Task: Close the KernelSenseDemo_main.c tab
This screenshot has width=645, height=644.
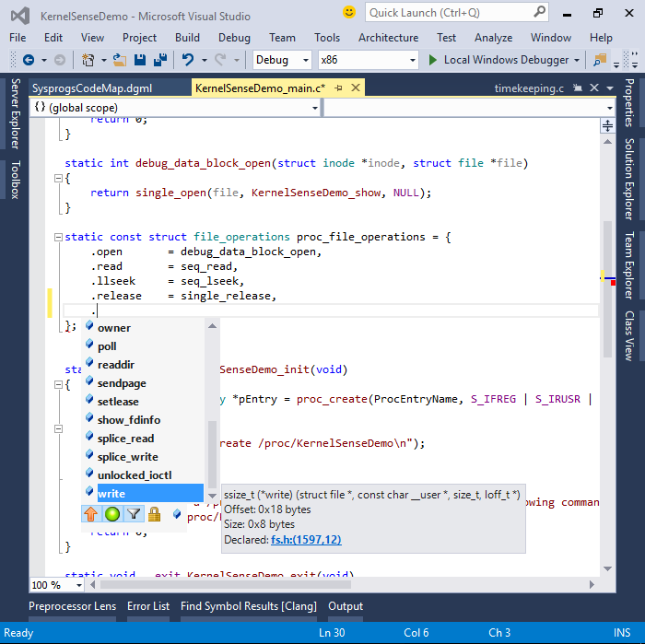Action: click(356, 88)
